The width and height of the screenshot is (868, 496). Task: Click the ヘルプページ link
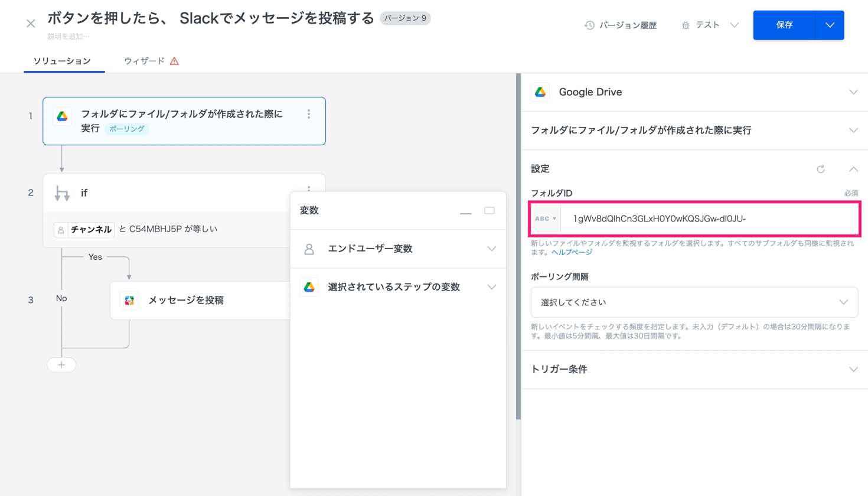pos(572,253)
